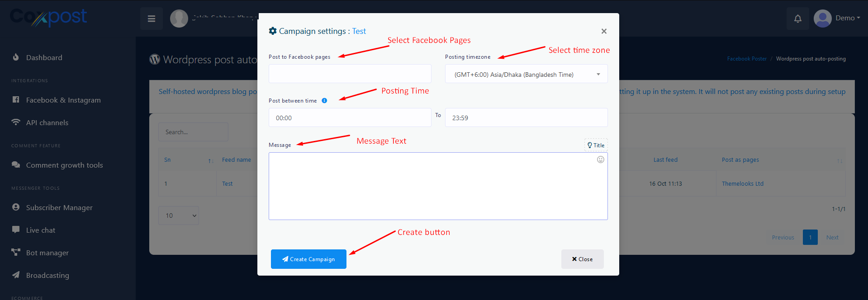Image resolution: width=868 pixels, height=300 pixels.
Task: Open Facebook & Instagram integrations
Action: click(x=63, y=100)
